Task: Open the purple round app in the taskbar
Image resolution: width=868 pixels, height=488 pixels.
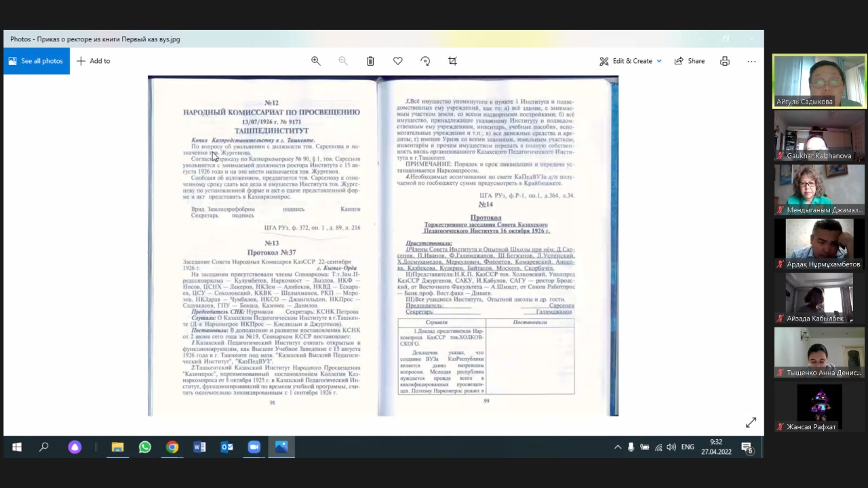Action: (75, 447)
